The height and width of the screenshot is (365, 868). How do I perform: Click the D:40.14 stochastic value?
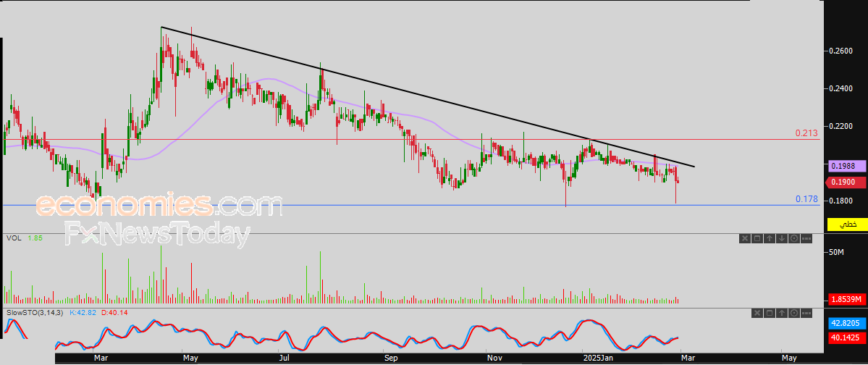(x=114, y=312)
